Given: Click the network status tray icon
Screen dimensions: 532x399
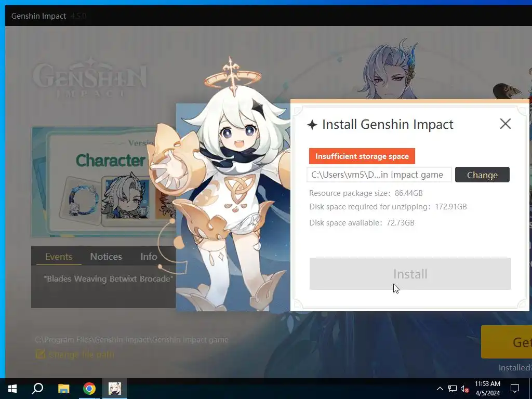Looking at the screenshot, I should point(453,389).
